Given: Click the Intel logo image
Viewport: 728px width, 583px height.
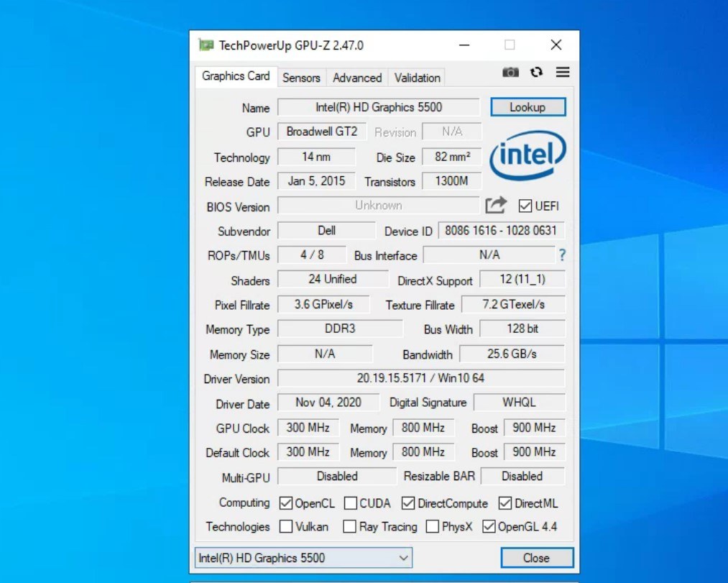Looking at the screenshot, I should tap(527, 155).
